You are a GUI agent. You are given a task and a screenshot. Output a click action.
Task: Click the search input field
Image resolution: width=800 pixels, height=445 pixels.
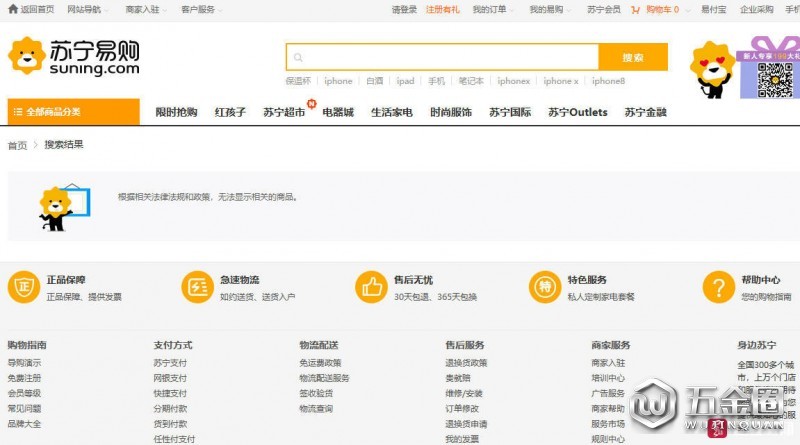442,57
